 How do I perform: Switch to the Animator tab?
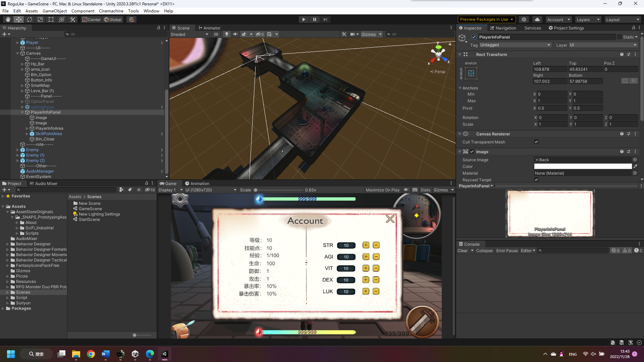click(x=209, y=28)
